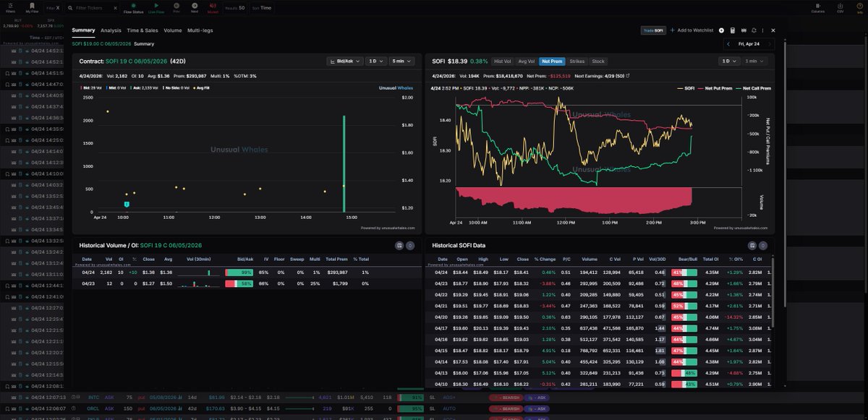The height and width of the screenshot is (420, 868).
Task: Open the Sort Time selector
Action: pos(263,8)
